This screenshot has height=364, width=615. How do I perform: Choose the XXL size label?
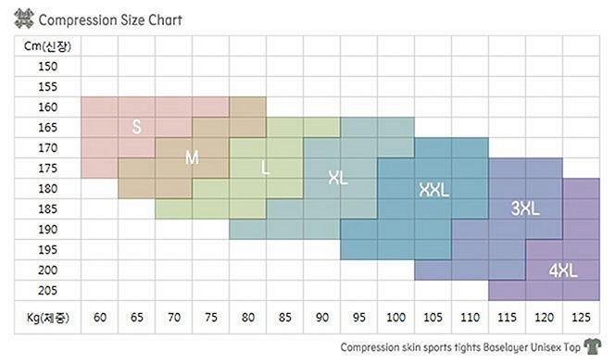pyautogui.click(x=433, y=190)
